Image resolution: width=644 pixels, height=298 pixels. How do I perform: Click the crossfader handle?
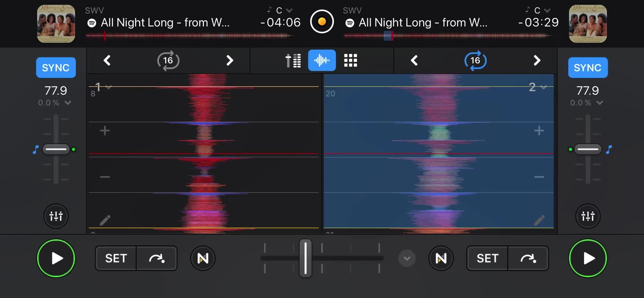coord(305,258)
